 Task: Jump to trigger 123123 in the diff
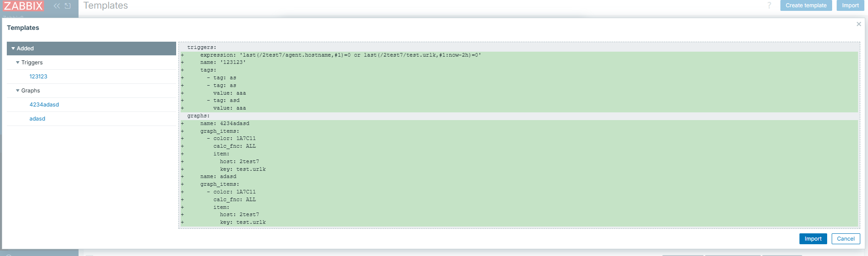click(38, 77)
